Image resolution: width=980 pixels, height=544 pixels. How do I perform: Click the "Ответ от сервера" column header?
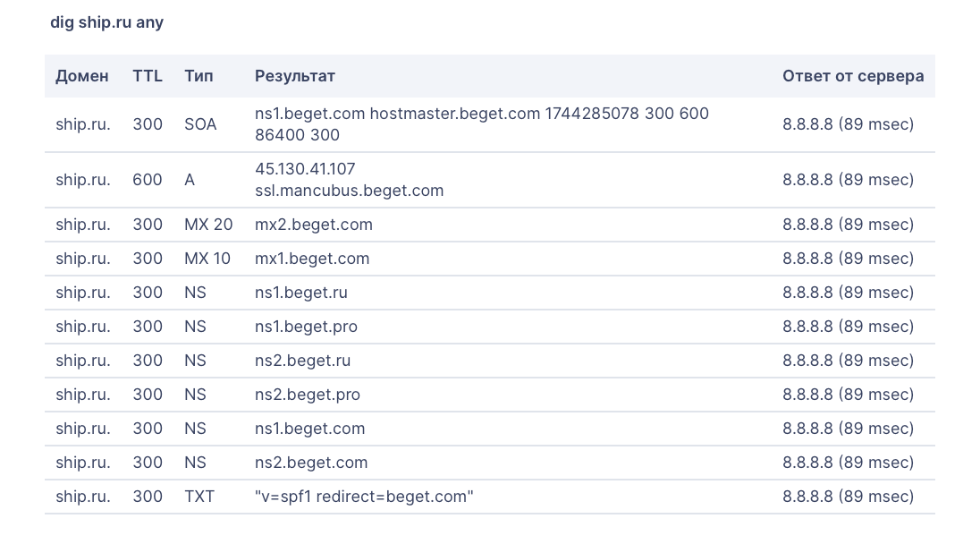pos(853,76)
